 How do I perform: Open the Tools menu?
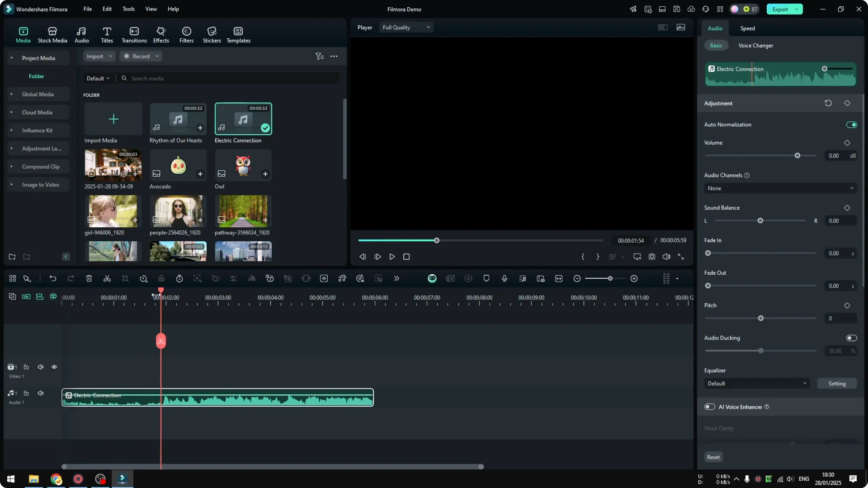(128, 9)
